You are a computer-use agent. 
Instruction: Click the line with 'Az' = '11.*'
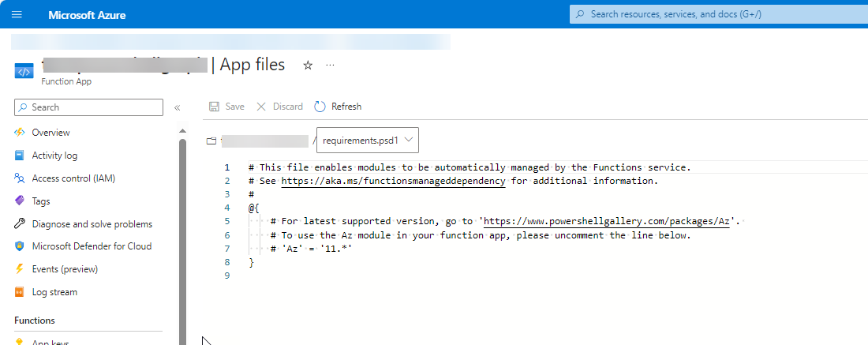(x=312, y=249)
